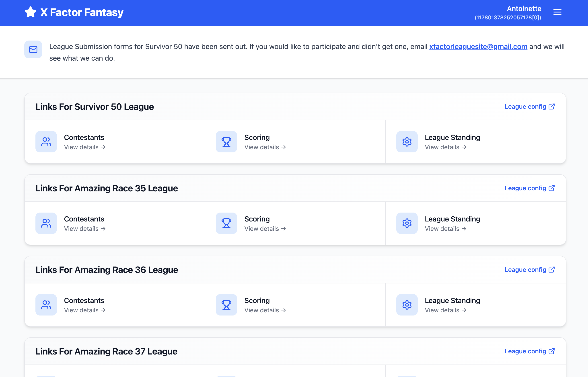Viewport: 588px width, 377px height.
Task: Click the Antoinette username in header
Action: 524,9
